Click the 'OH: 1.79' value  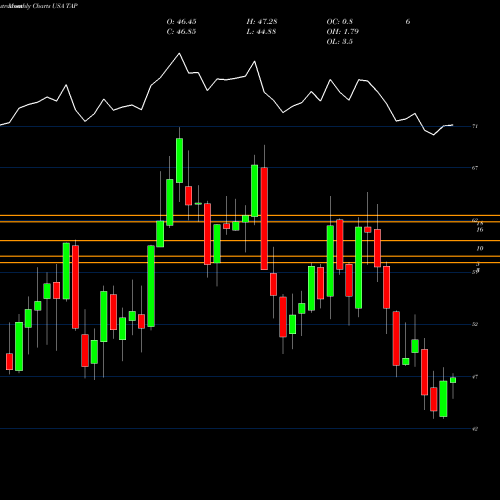tap(343, 32)
